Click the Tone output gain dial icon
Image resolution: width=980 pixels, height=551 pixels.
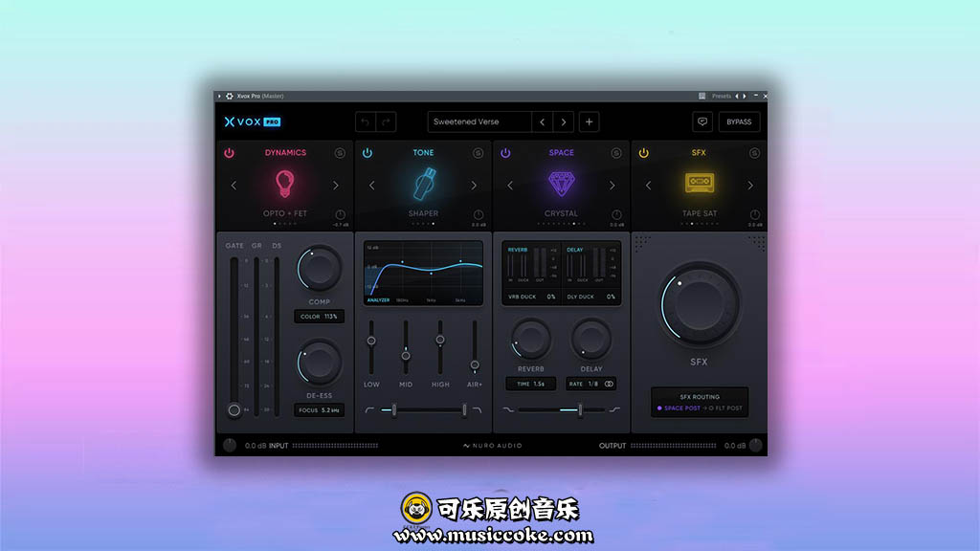479,215
